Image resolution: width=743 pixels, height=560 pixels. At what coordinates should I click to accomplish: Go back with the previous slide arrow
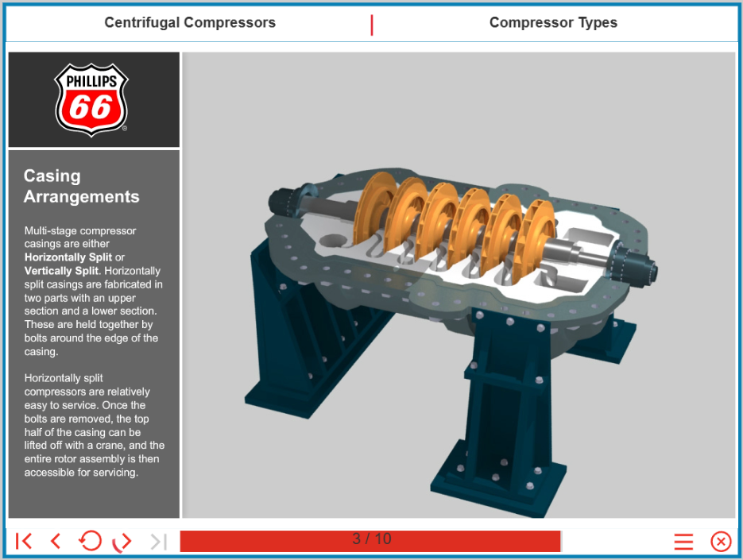[x=56, y=541]
